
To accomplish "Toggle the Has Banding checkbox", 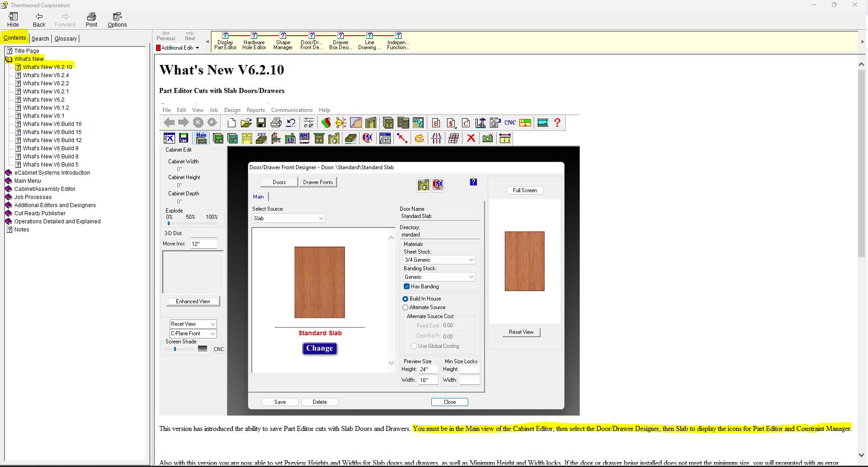I will (406, 287).
